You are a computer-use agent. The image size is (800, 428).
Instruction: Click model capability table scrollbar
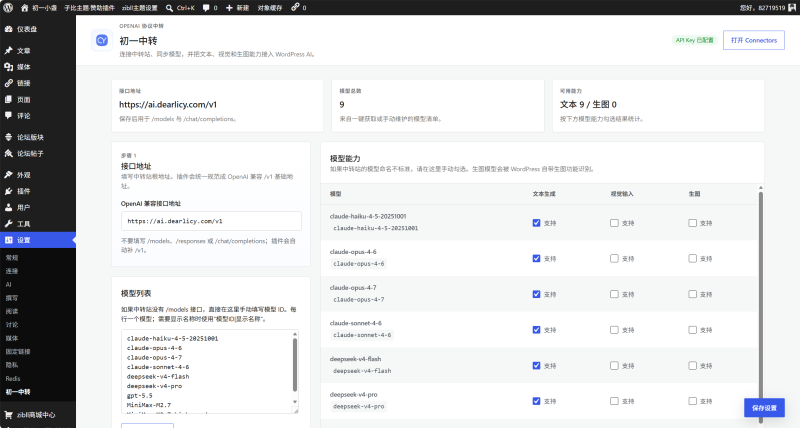pyautogui.click(x=761, y=305)
